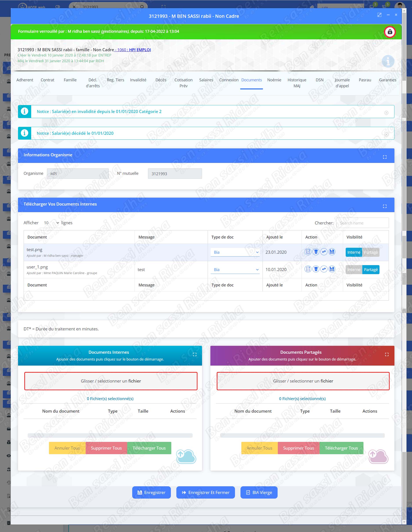Open Type de doc dropdown for user_1.png

click(235, 270)
